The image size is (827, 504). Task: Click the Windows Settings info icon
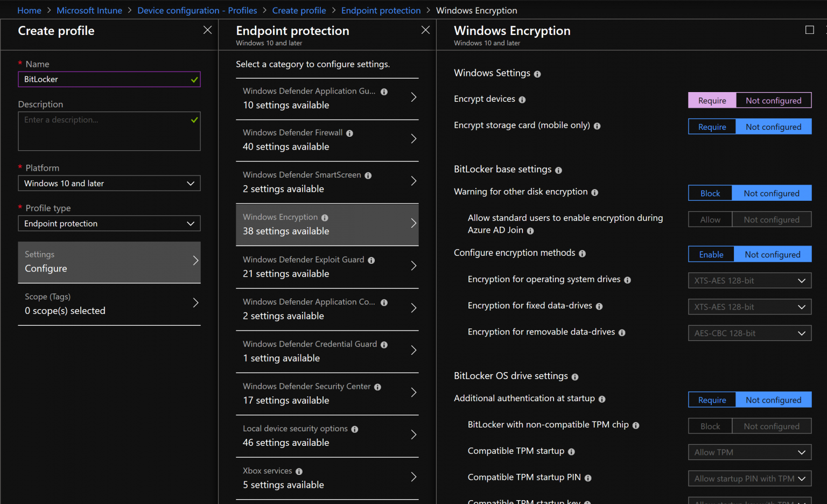click(x=537, y=74)
